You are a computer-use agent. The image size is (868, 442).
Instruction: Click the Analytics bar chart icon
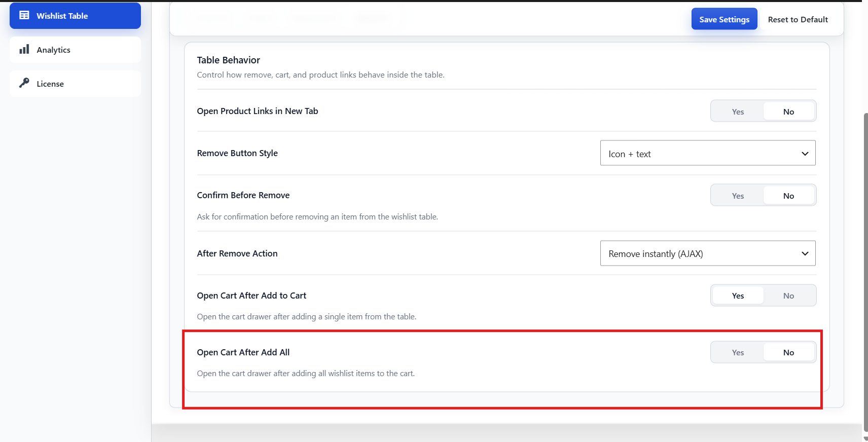point(24,49)
